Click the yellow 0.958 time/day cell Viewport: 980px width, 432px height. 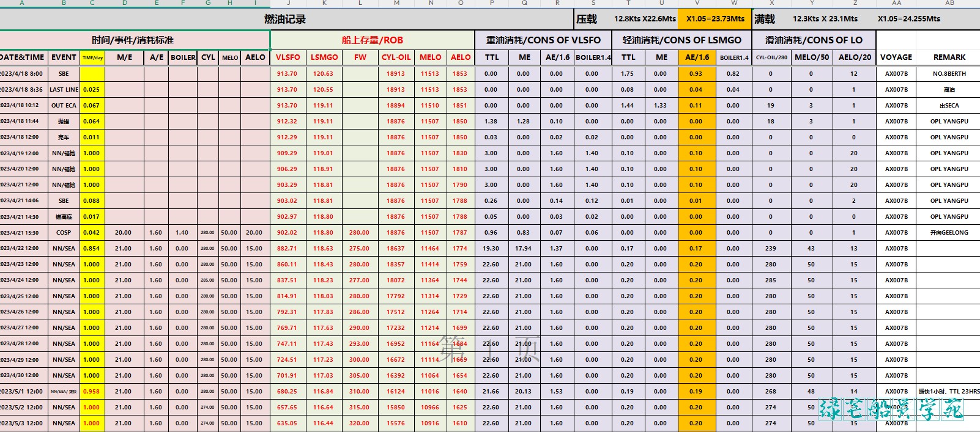pyautogui.click(x=92, y=392)
